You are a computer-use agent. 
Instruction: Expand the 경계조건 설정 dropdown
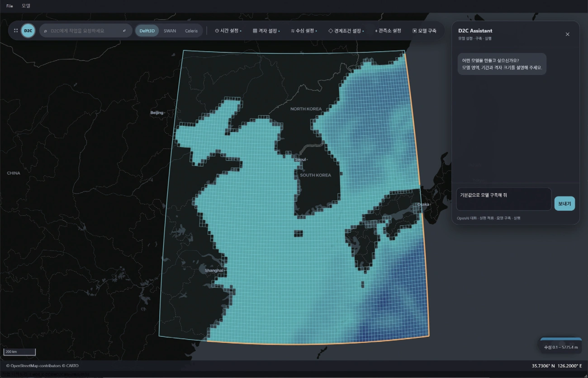click(346, 31)
